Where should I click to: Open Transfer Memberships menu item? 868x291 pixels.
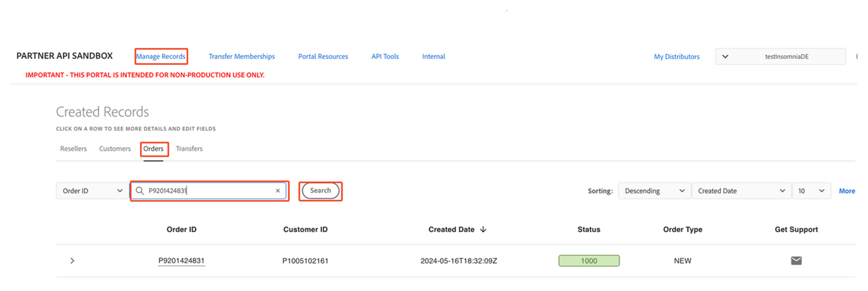coord(241,57)
